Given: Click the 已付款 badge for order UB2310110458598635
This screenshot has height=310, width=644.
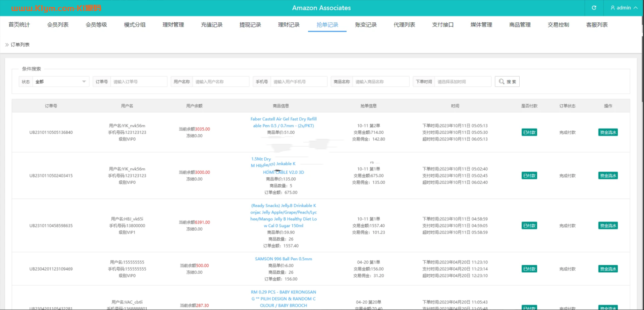Looking at the screenshot, I should tap(529, 226).
